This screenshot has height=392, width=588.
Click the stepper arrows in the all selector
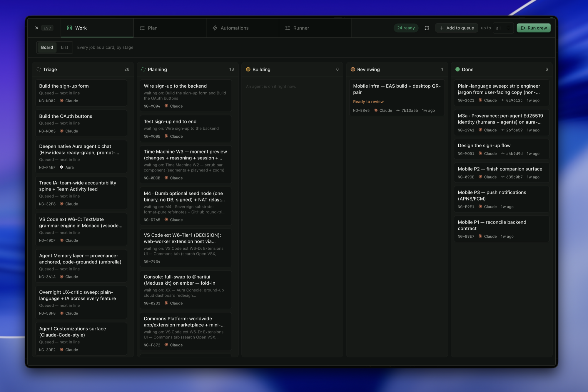coord(508,28)
